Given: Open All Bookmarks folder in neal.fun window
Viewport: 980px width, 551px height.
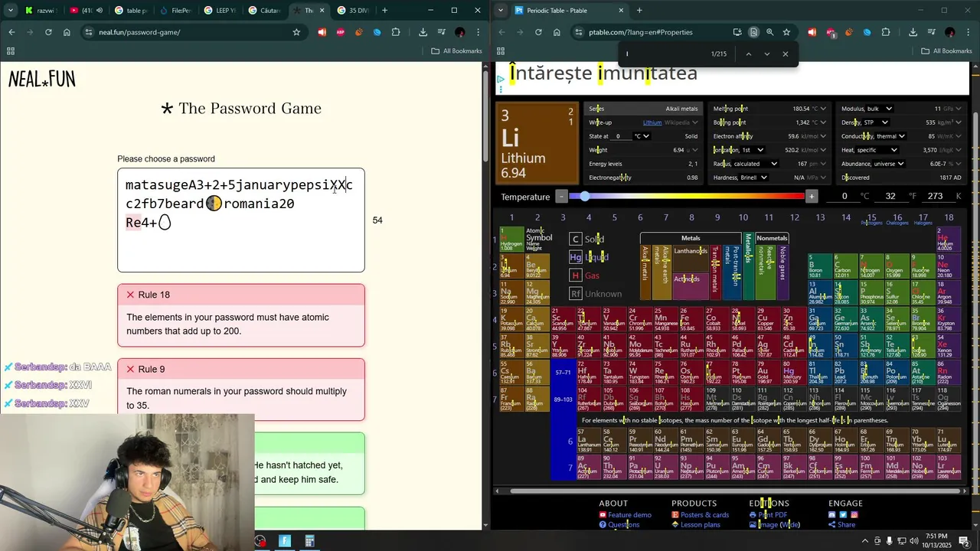Looking at the screenshot, I should click(x=457, y=51).
